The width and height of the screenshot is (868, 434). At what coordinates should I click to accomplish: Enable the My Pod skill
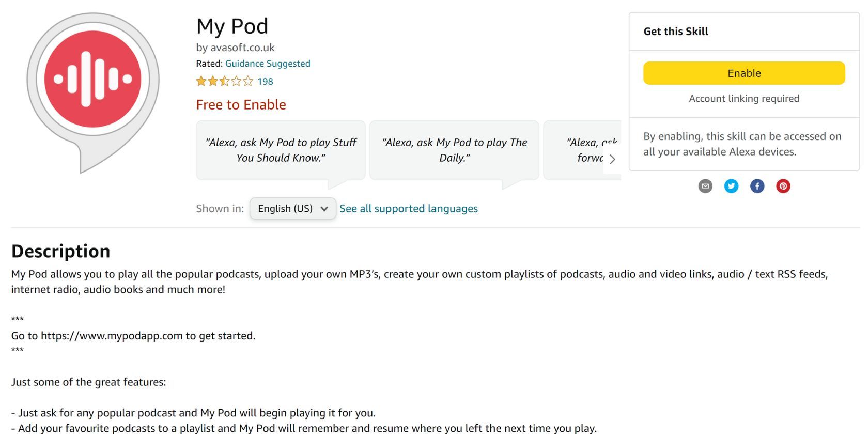click(743, 73)
